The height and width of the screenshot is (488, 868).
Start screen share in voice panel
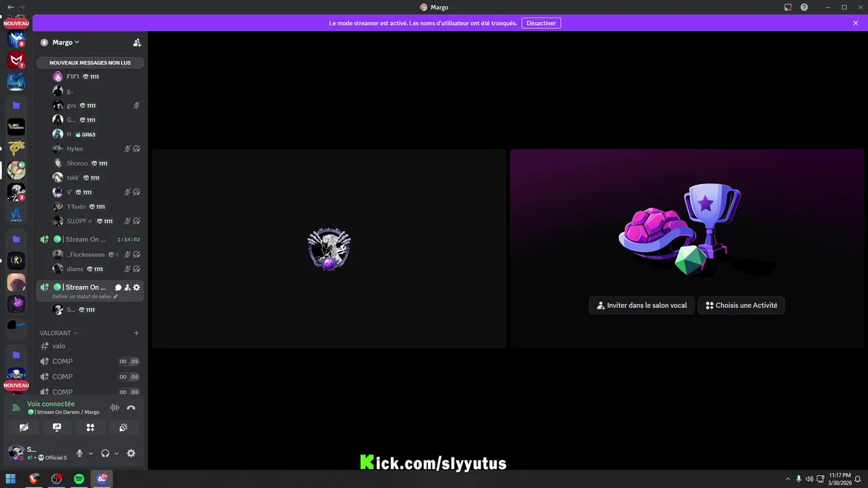point(57,428)
